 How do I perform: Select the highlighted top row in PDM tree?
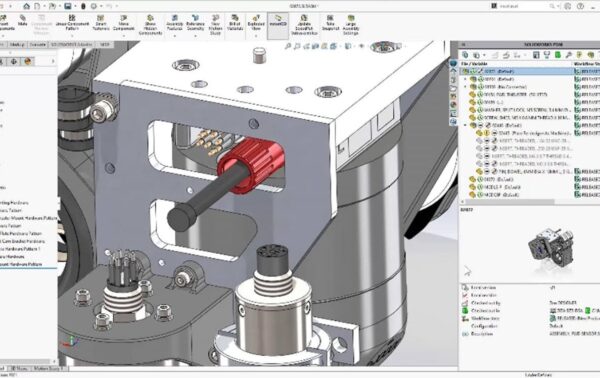point(516,71)
